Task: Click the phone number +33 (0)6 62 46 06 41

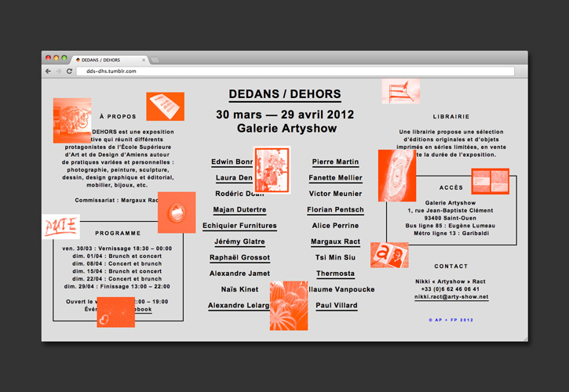Action: [450, 289]
